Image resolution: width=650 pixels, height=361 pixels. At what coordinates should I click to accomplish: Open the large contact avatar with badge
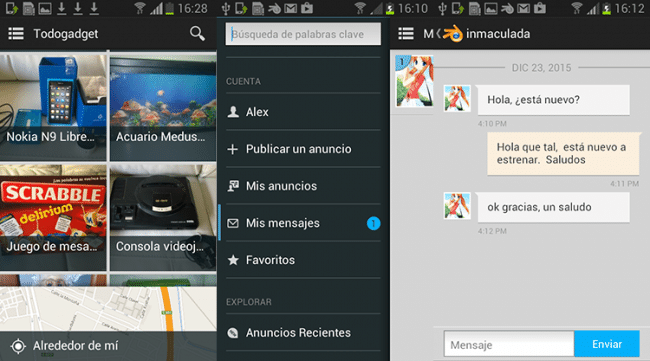pos(414,81)
